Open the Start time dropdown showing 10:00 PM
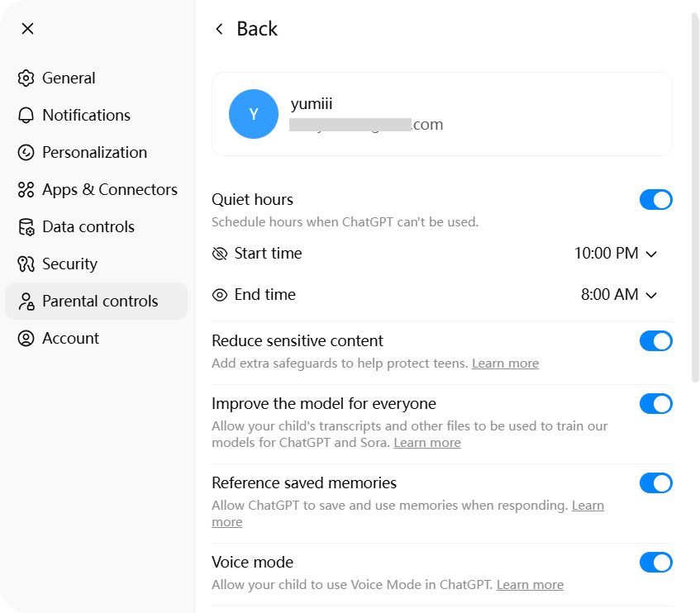 (616, 254)
